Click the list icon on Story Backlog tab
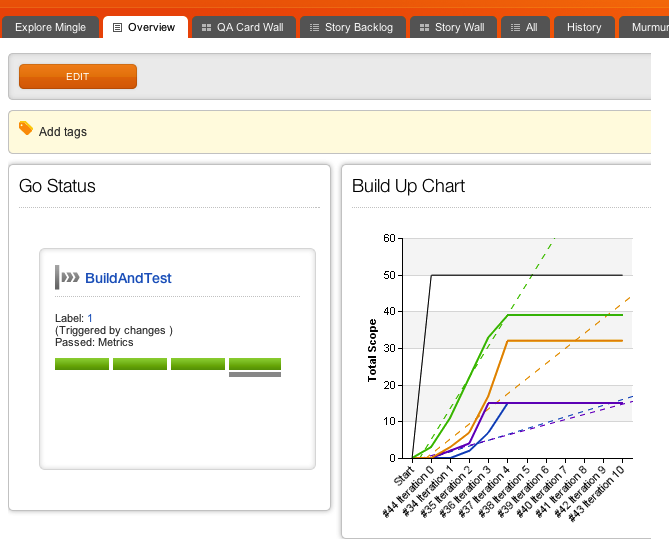 click(x=314, y=28)
